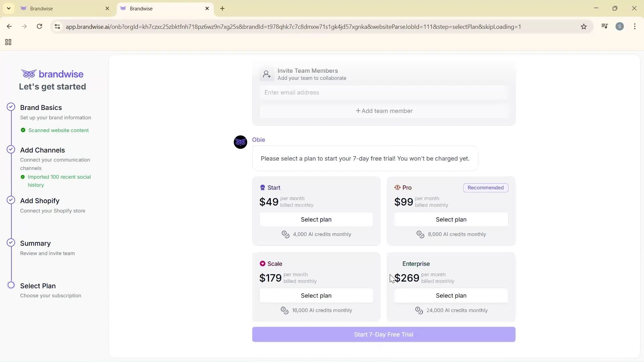
Task: Click the target icon beside the Scale plan
Action: click(263, 263)
